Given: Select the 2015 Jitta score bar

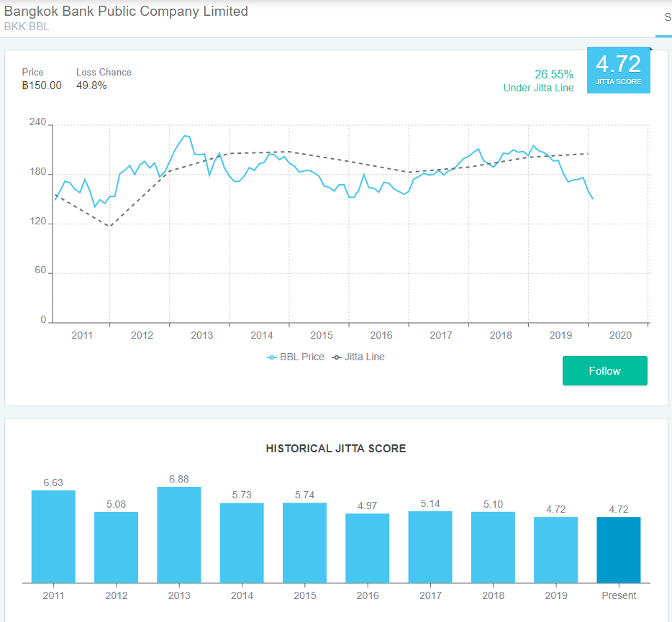Looking at the screenshot, I should pyautogui.click(x=305, y=543).
